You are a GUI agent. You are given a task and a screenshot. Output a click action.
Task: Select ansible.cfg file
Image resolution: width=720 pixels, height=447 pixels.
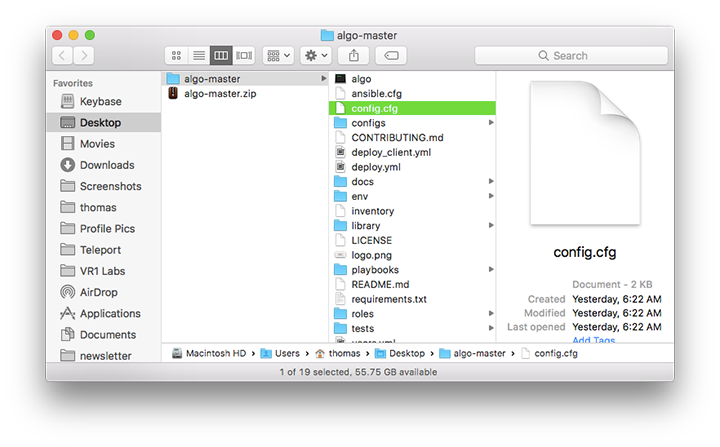(x=412, y=93)
